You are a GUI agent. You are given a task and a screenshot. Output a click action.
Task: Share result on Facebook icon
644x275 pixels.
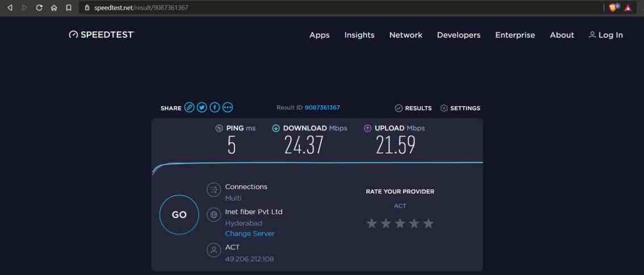pyautogui.click(x=215, y=108)
